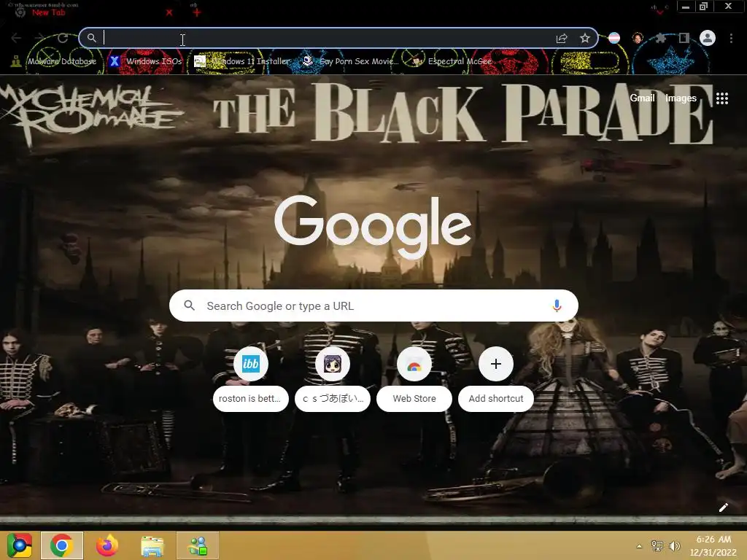Click the magnifier icon in the address bar

pos(91,38)
